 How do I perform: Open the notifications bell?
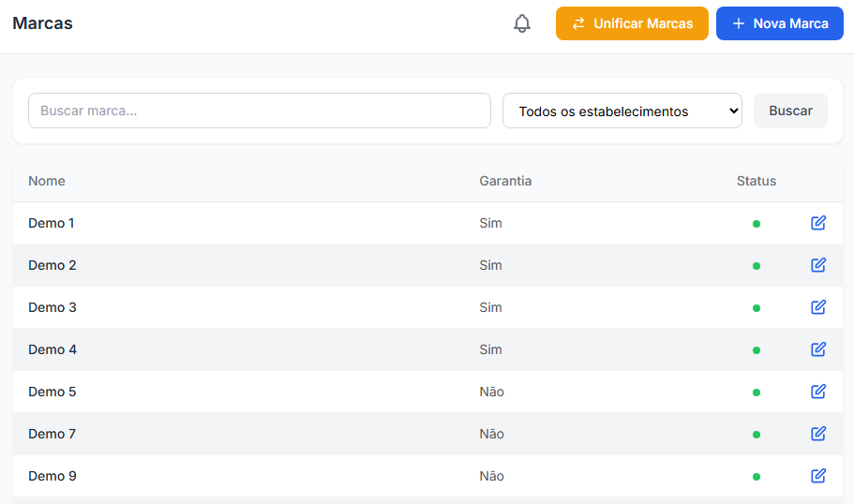522,23
